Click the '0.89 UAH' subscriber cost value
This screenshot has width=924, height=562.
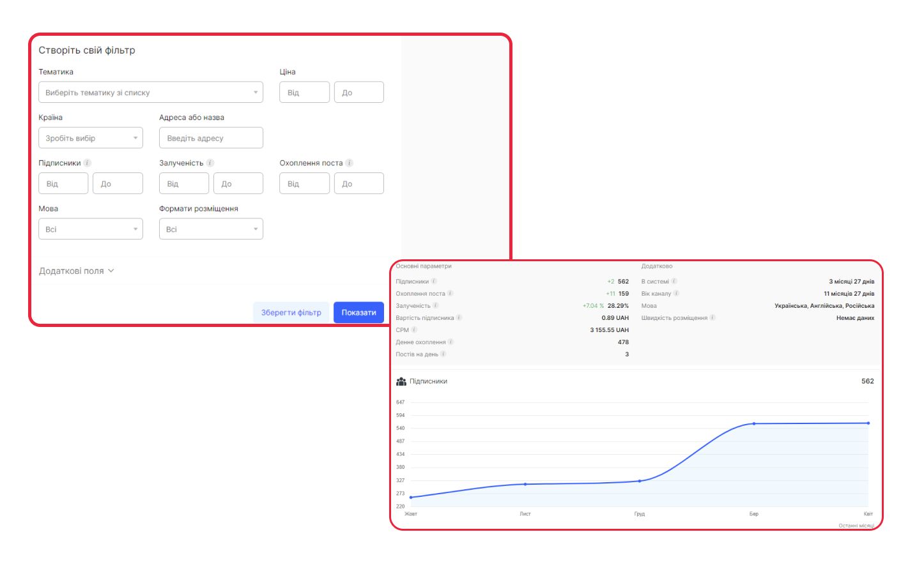(615, 318)
